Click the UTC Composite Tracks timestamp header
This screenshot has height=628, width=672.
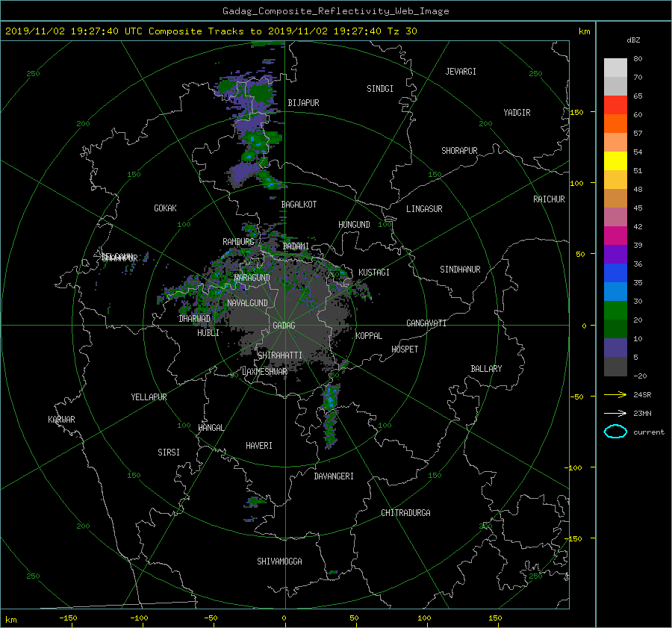point(211,31)
